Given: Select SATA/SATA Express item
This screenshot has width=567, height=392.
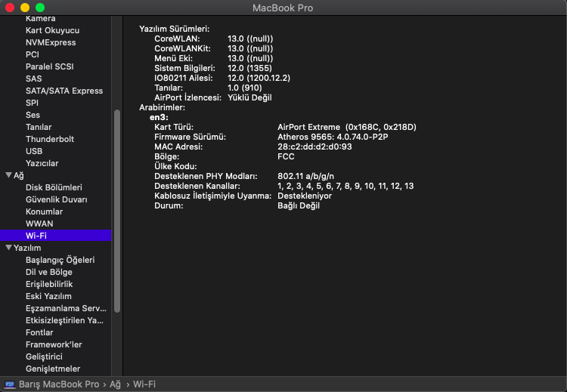Looking at the screenshot, I should 64,91.
